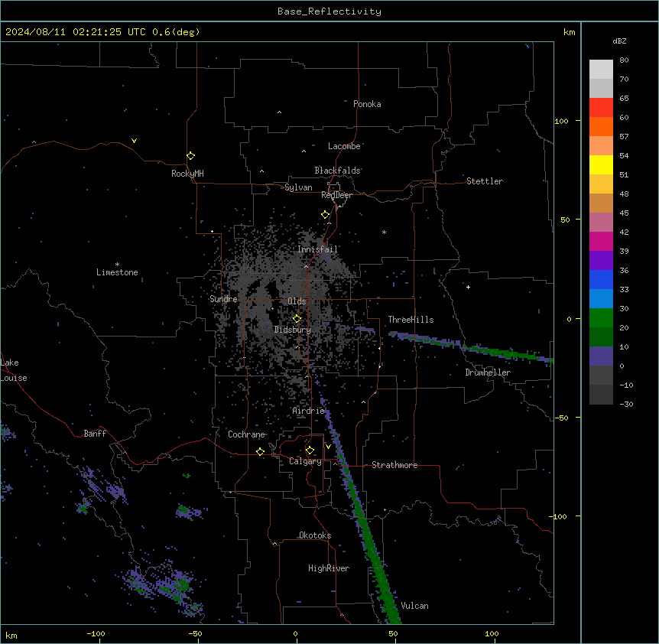The width and height of the screenshot is (659, 644).
Task: Select the yellow diamond marker east of Cochrane
Action: pos(260,451)
